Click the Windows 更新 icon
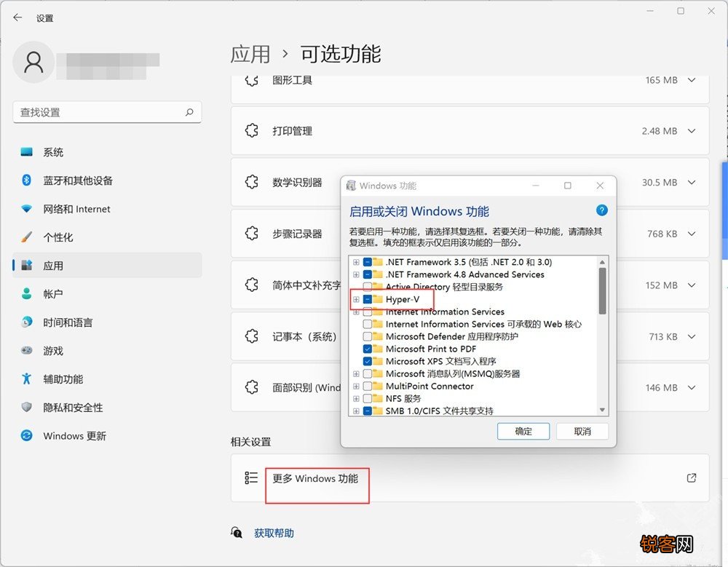Image resolution: width=728 pixels, height=567 pixels. click(x=27, y=435)
